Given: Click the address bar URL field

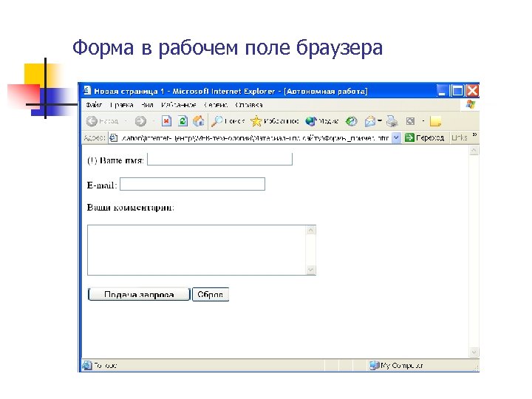Looking at the screenshot, I should coord(254,137).
